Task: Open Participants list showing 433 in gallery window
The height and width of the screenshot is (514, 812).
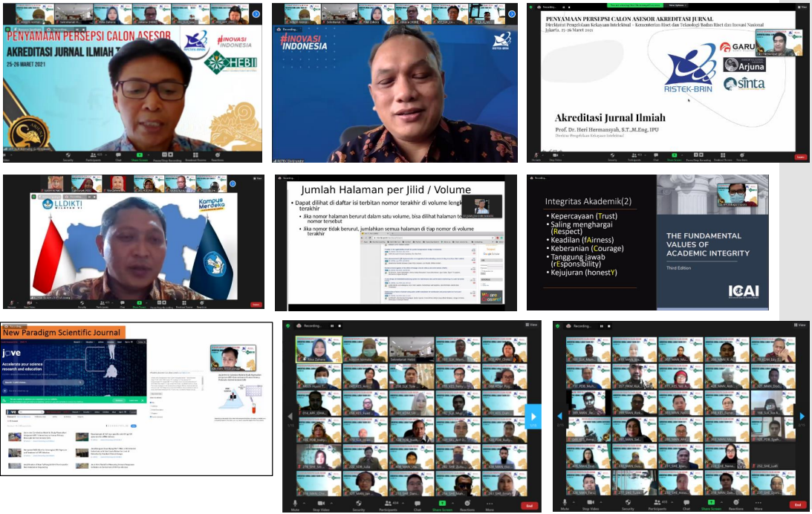Action: coord(657,504)
